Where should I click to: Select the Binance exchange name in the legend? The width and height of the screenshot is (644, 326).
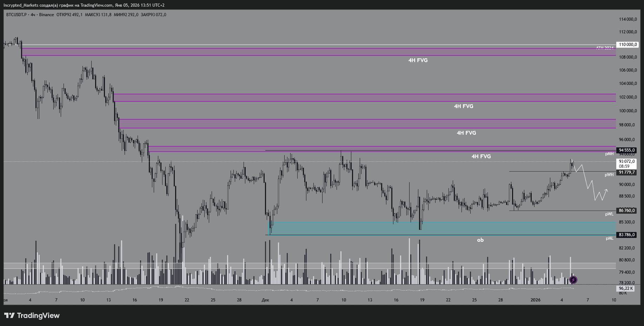(x=46, y=15)
